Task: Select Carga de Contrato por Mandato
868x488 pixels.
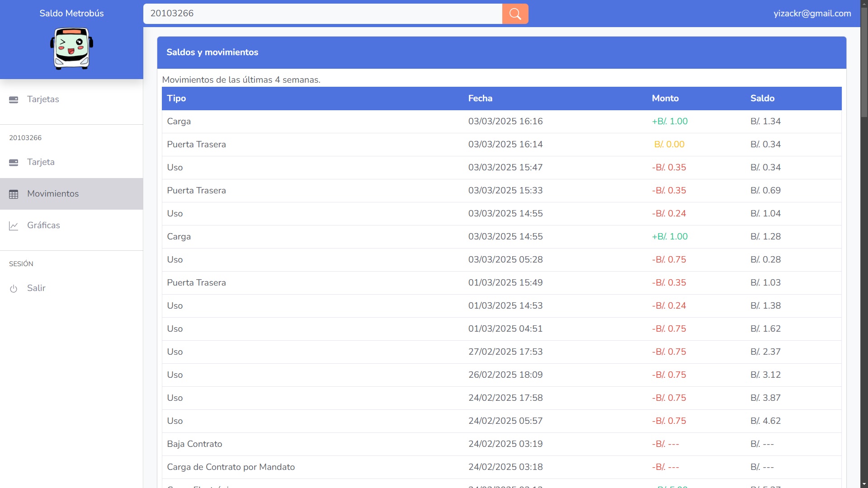Action: click(x=231, y=467)
